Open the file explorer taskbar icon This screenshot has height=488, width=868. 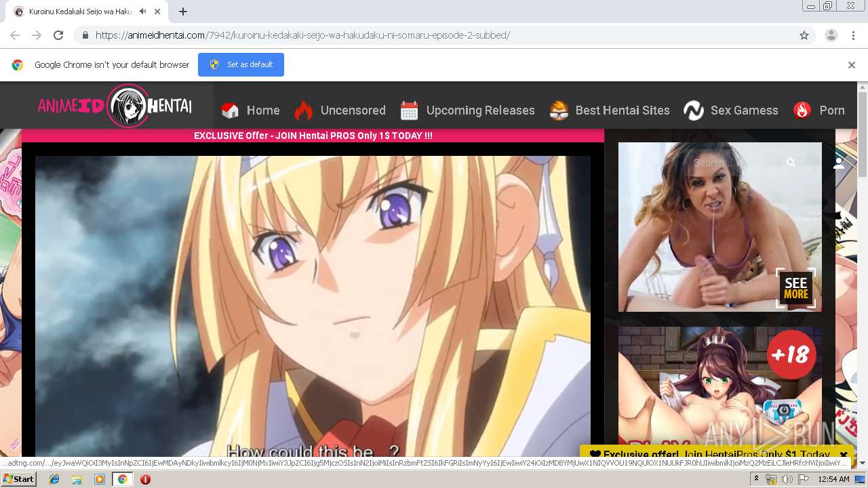77,479
